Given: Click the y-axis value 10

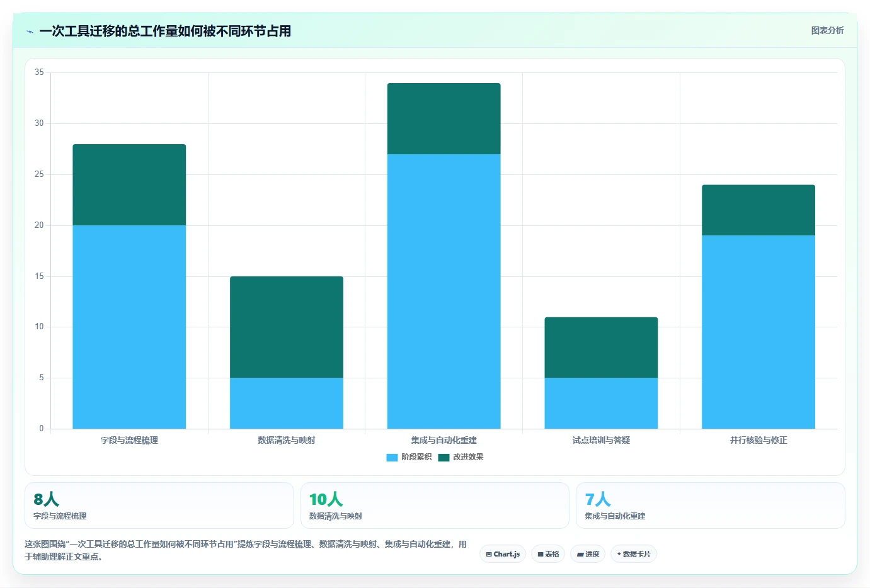Looking at the screenshot, I should point(39,327).
